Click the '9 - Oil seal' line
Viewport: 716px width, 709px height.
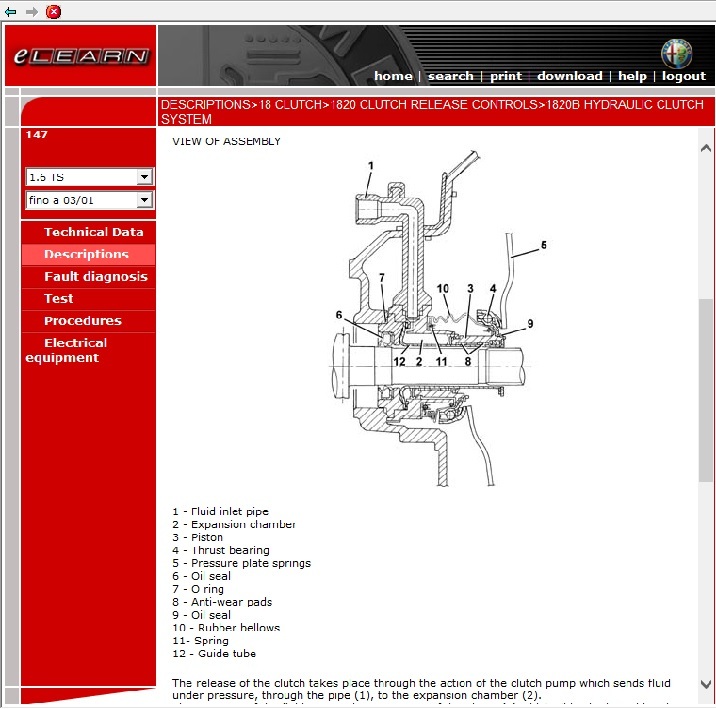[x=201, y=615]
